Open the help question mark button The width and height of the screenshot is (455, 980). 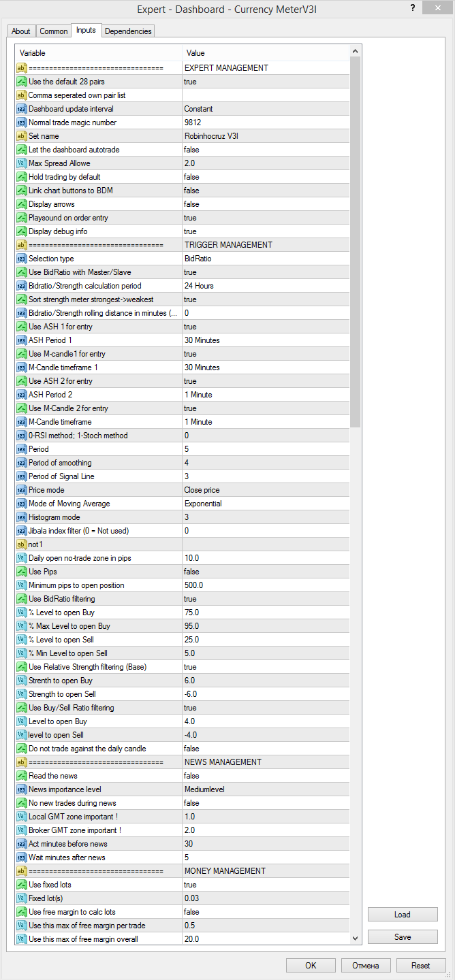point(413,7)
